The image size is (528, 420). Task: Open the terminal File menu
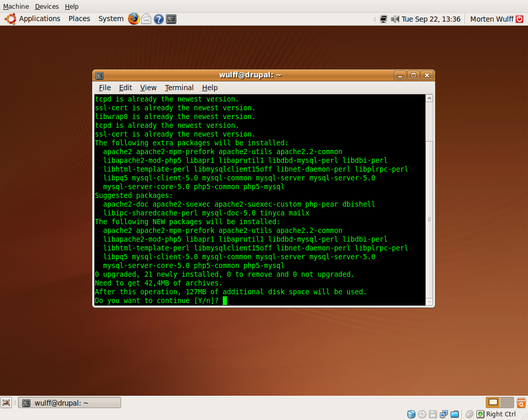tap(105, 88)
